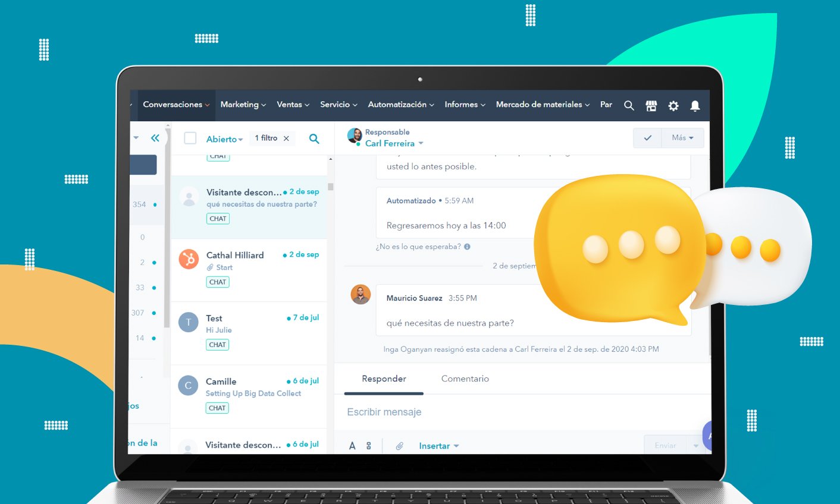Click the ¿No es lo que esperaba? link
Image resolution: width=840 pixels, height=504 pixels.
(418, 247)
